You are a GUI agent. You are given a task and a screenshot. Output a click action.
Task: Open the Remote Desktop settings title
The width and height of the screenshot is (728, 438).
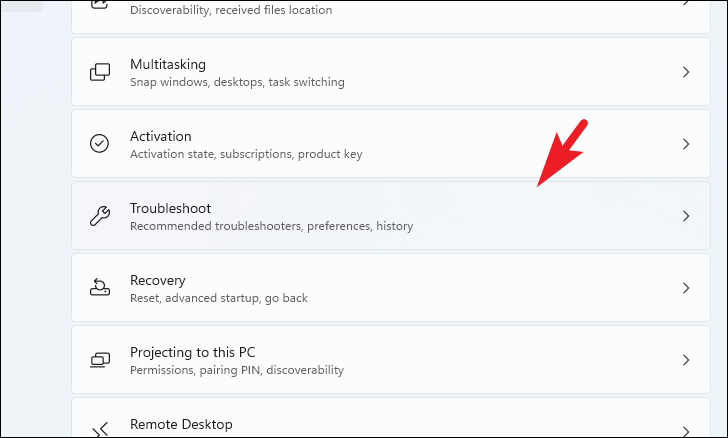click(x=181, y=425)
